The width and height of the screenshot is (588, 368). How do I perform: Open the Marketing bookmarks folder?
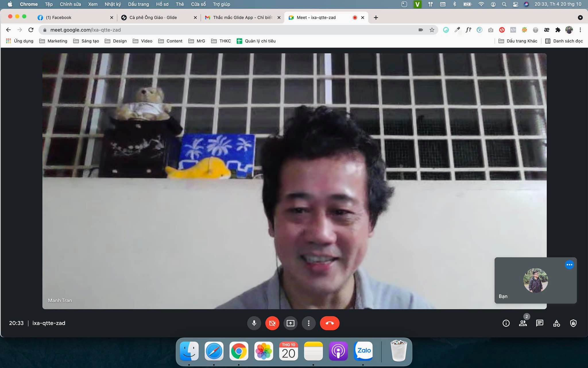click(53, 41)
